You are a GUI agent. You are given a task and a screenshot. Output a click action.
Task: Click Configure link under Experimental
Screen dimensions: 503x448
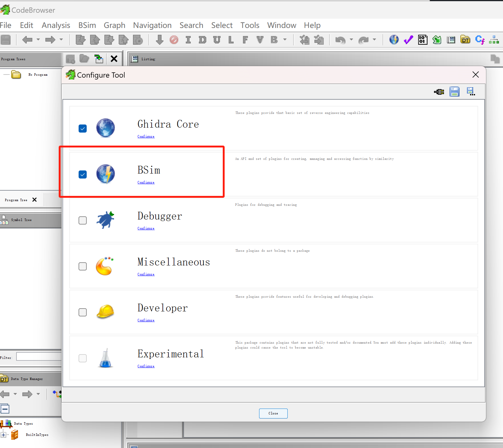tap(146, 366)
